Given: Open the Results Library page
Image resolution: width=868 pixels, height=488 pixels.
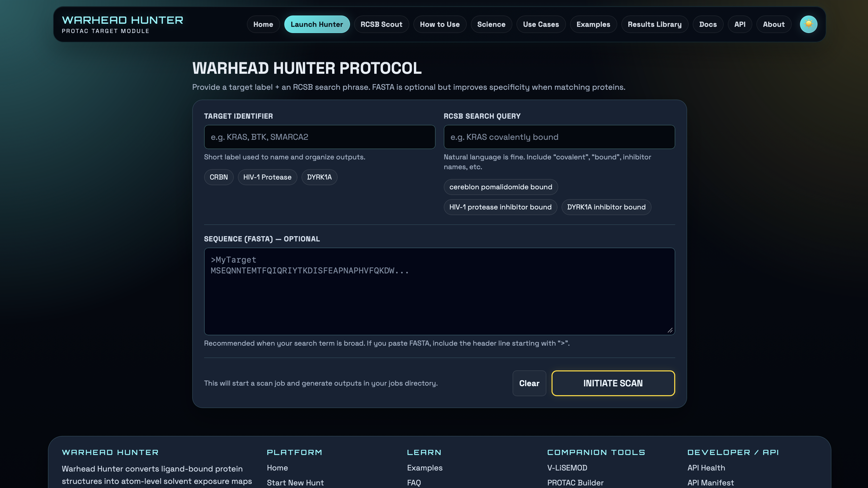Looking at the screenshot, I should pos(655,24).
